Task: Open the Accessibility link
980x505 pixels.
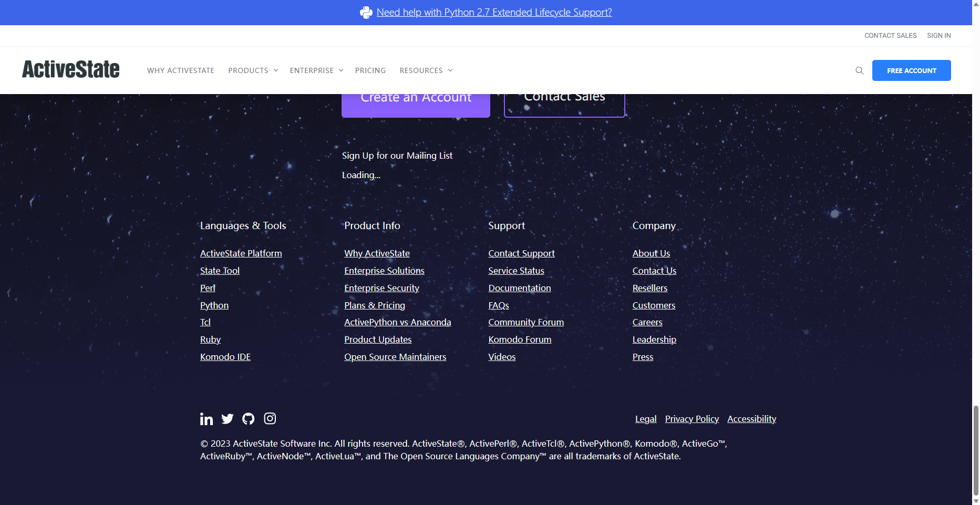Action: pos(752,419)
